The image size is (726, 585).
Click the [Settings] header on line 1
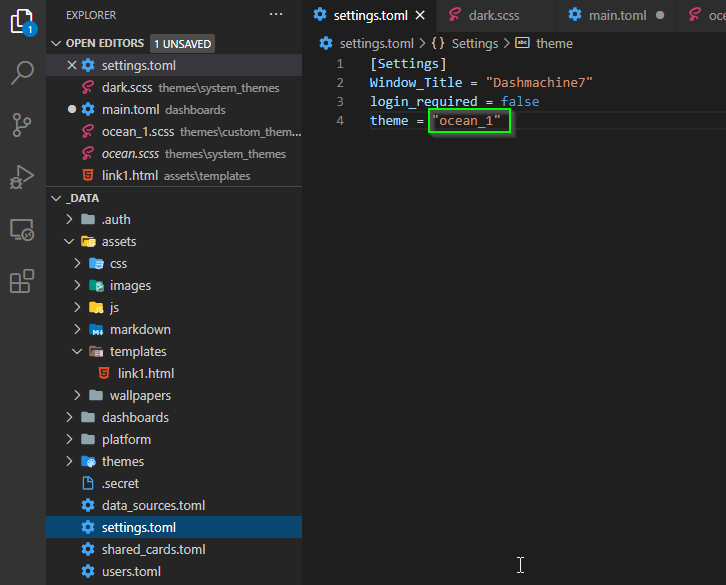[408, 63]
